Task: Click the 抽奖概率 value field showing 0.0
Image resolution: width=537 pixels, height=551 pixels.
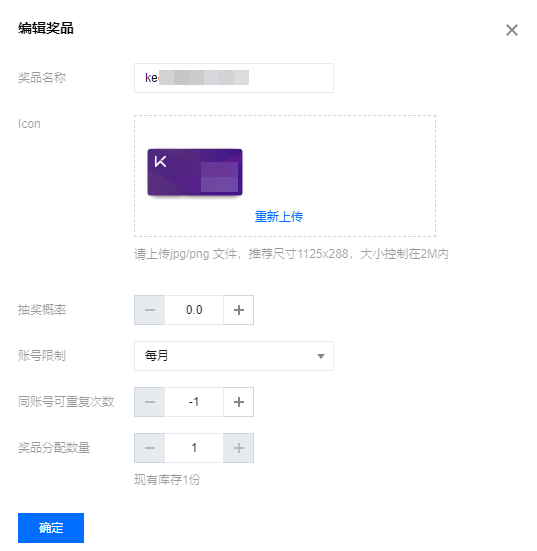Action: click(x=194, y=310)
